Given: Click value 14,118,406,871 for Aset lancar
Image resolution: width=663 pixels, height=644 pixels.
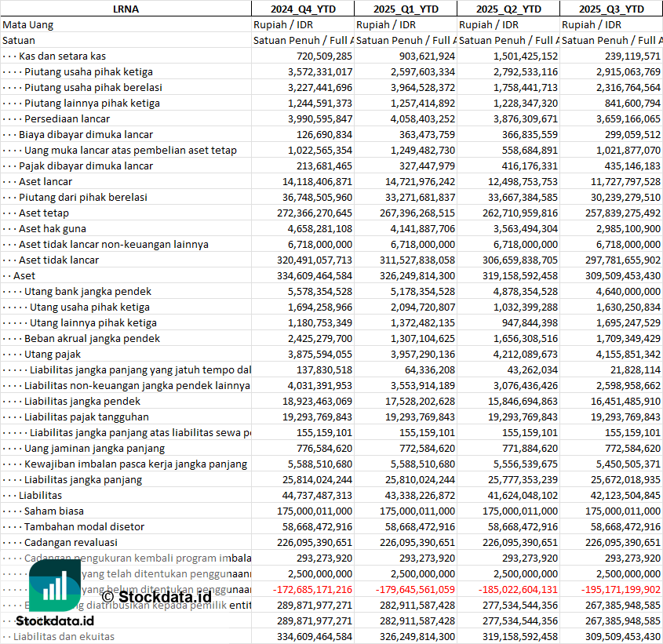Looking at the screenshot, I should click(317, 181).
